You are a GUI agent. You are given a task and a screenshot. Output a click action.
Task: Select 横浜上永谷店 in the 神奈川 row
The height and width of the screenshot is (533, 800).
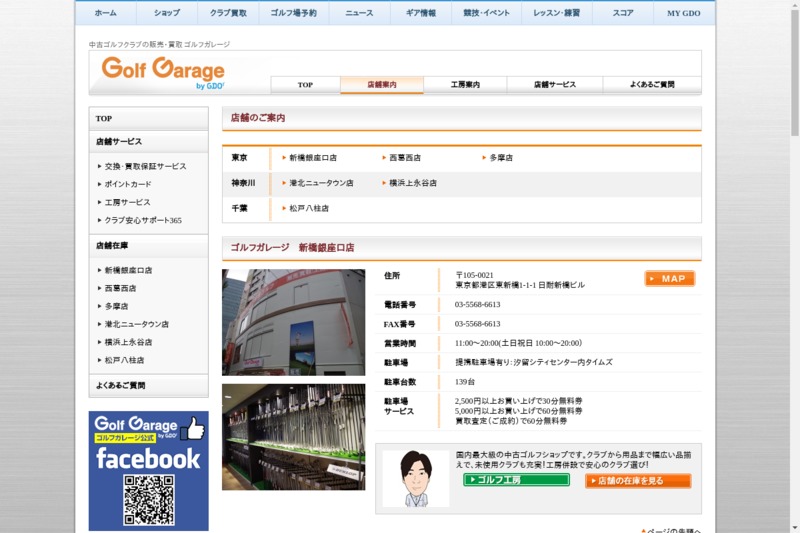click(413, 183)
